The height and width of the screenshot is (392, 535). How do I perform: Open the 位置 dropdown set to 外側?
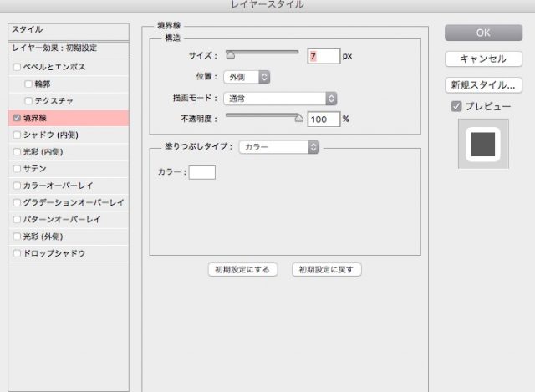(x=247, y=77)
